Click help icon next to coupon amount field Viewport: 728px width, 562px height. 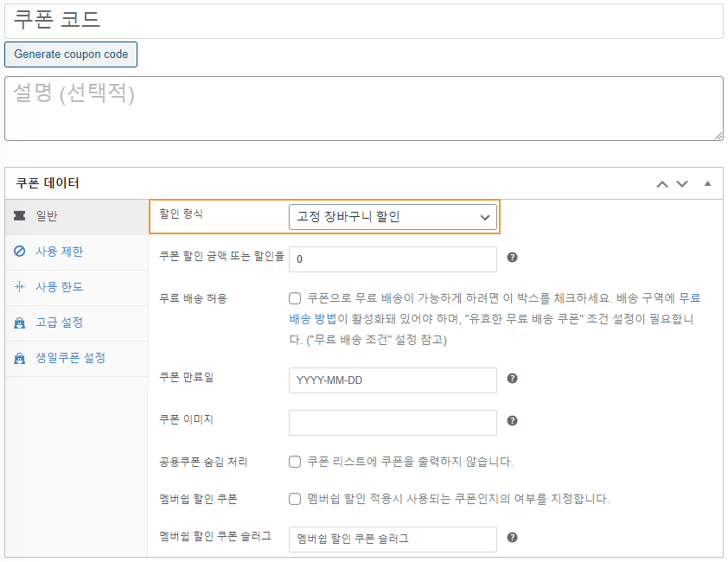tap(512, 258)
